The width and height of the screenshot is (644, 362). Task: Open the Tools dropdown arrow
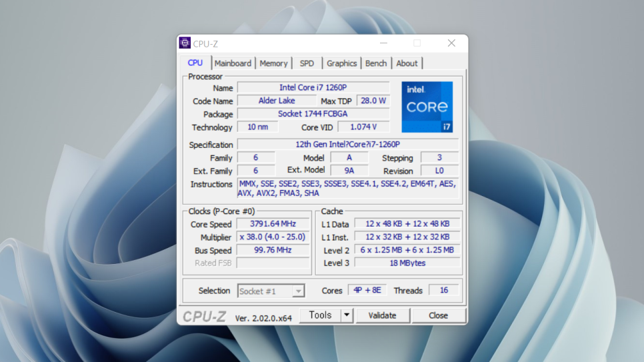(x=347, y=315)
